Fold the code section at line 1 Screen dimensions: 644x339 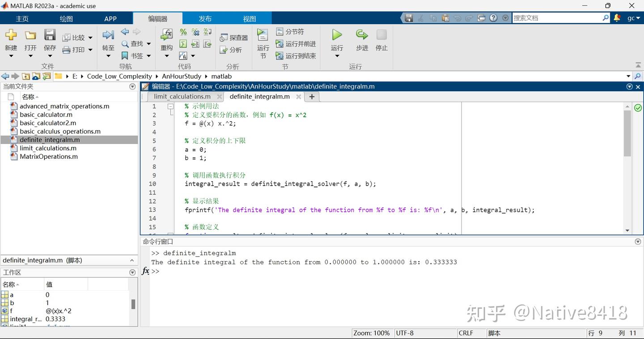coord(170,106)
